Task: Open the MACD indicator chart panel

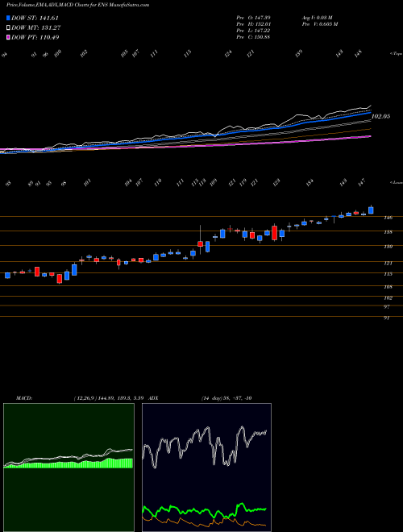Action: pos(69,468)
